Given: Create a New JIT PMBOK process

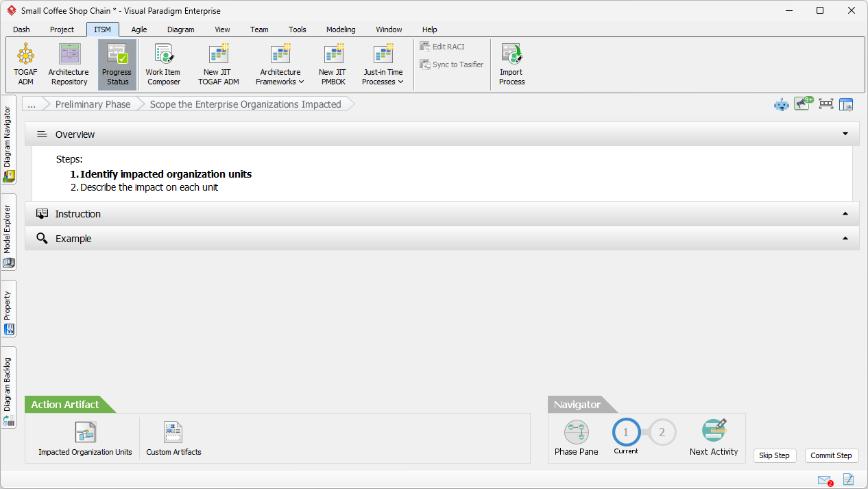Looking at the screenshot, I should pyautogui.click(x=333, y=64).
